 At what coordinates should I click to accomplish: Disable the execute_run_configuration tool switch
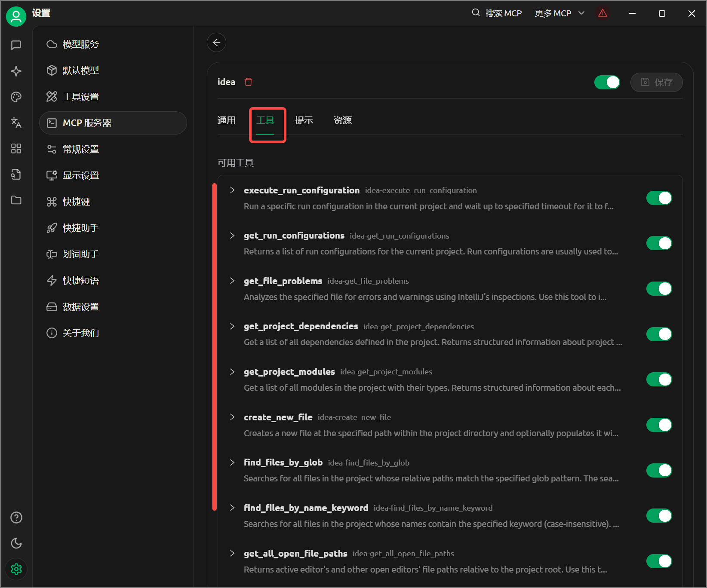point(659,198)
